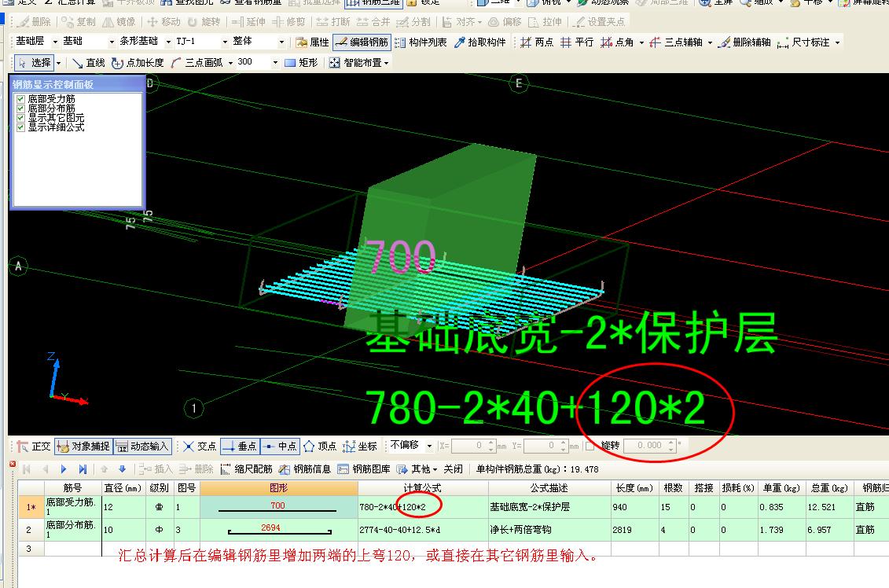Select the 点角 point-angle axis tool
Screen dimensions: 889x588
pyautogui.click(x=617, y=42)
